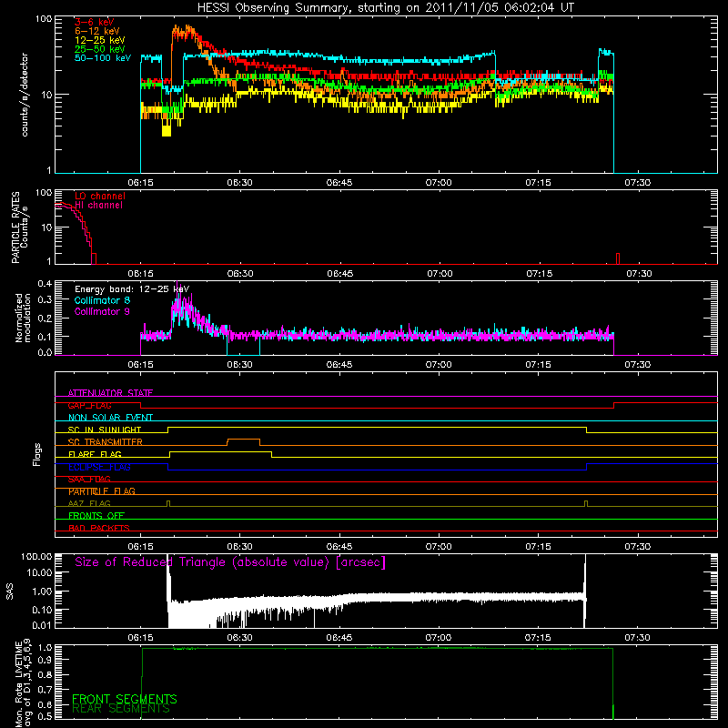Image resolution: width=728 pixels, height=728 pixels.
Task: Click the 'HI channel' legend label
Action: pyautogui.click(x=99, y=206)
